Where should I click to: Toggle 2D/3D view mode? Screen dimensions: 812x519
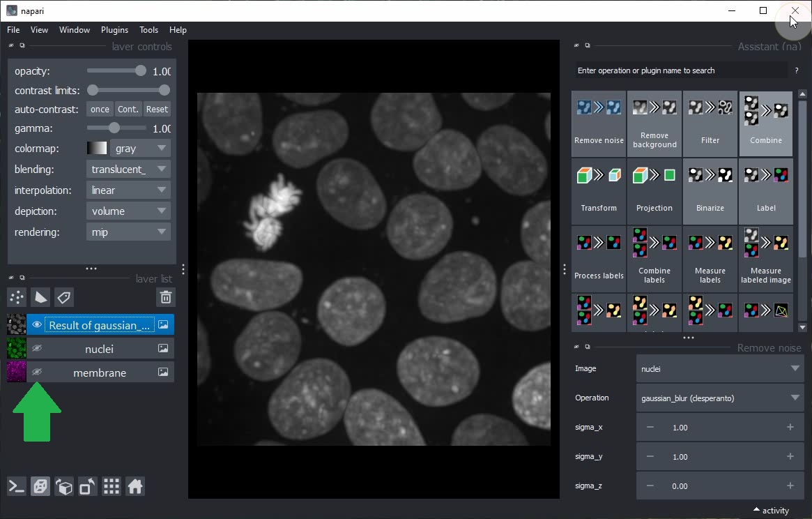tap(40, 487)
